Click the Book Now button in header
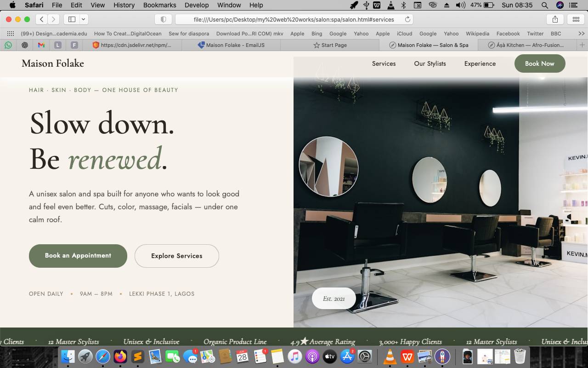Image resolution: width=588 pixels, height=368 pixels. pos(540,63)
